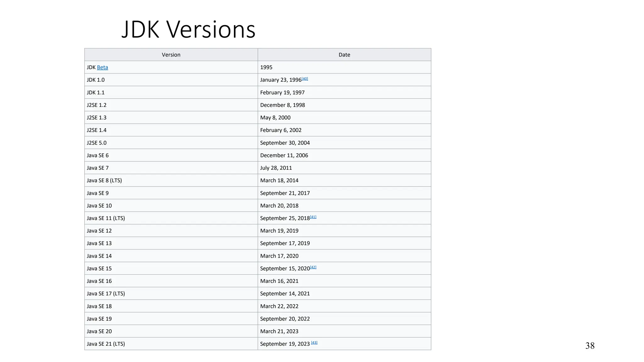Click the Java SE 6 cell

click(x=171, y=155)
